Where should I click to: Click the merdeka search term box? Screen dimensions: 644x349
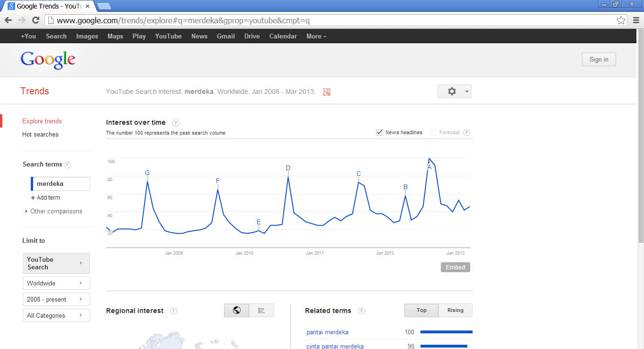pyautogui.click(x=60, y=184)
